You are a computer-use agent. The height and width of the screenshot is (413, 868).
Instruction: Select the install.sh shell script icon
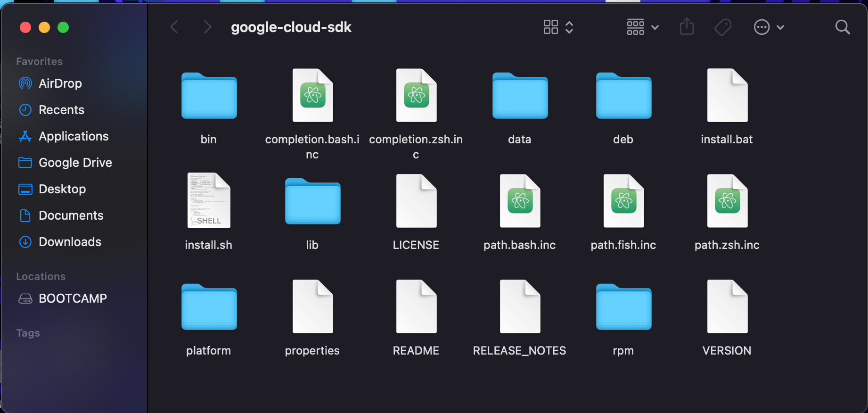coord(209,200)
